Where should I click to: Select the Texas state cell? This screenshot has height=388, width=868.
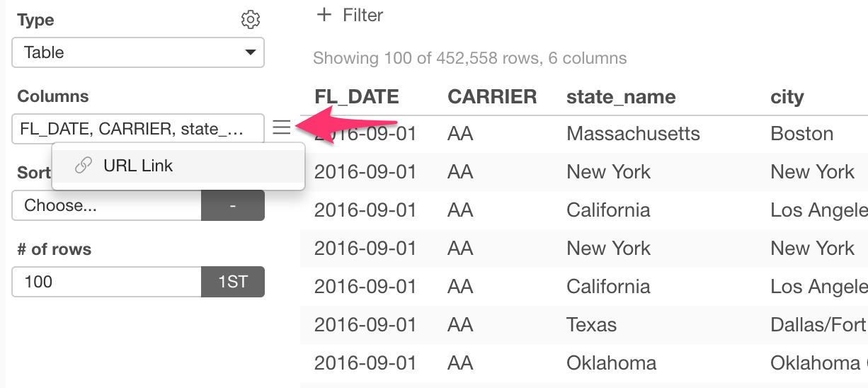point(591,325)
